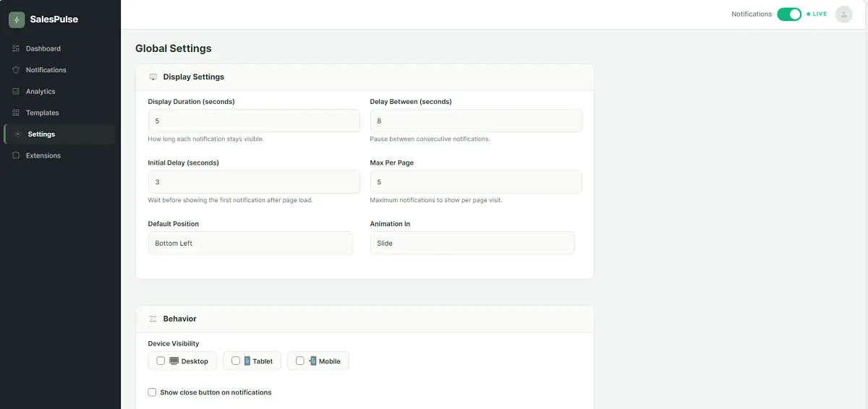Click the Dashboard sidebar icon
The height and width of the screenshot is (409, 868).
click(x=16, y=48)
